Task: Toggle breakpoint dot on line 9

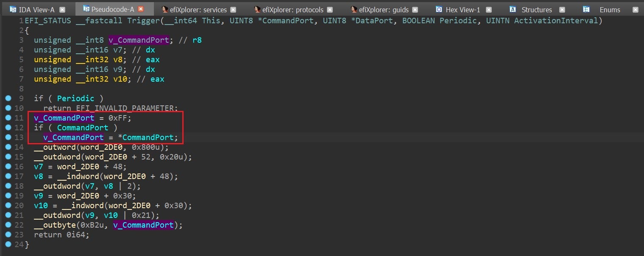Action: [8, 98]
